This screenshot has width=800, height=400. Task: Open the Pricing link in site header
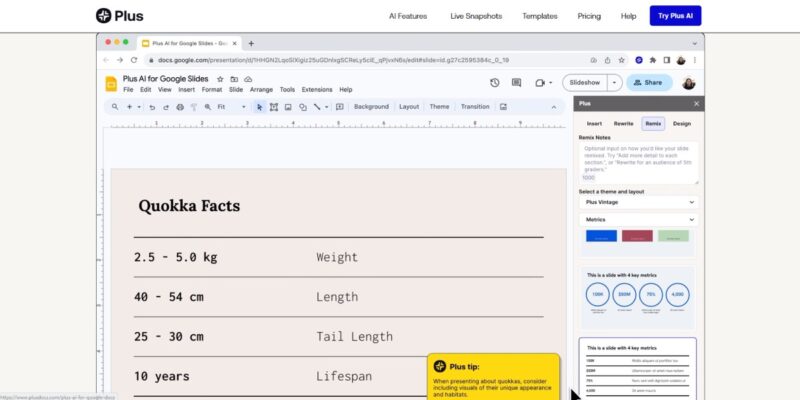[589, 16]
